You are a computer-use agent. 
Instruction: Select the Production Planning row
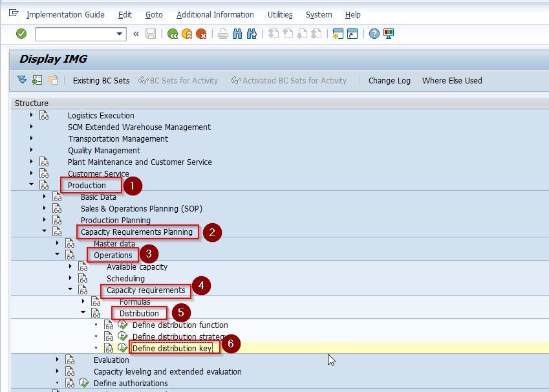pyautogui.click(x=116, y=221)
